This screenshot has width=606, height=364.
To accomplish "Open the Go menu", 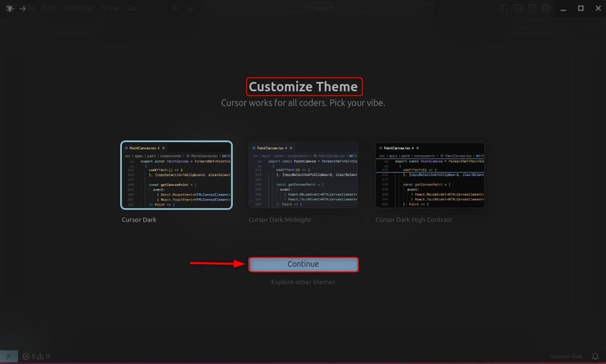I will [131, 8].
